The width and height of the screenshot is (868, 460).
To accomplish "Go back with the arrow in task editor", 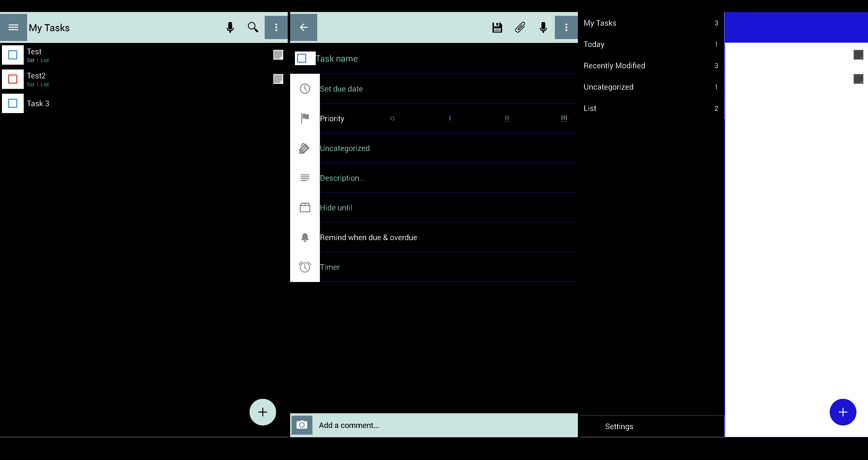I will click(x=304, y=27).
